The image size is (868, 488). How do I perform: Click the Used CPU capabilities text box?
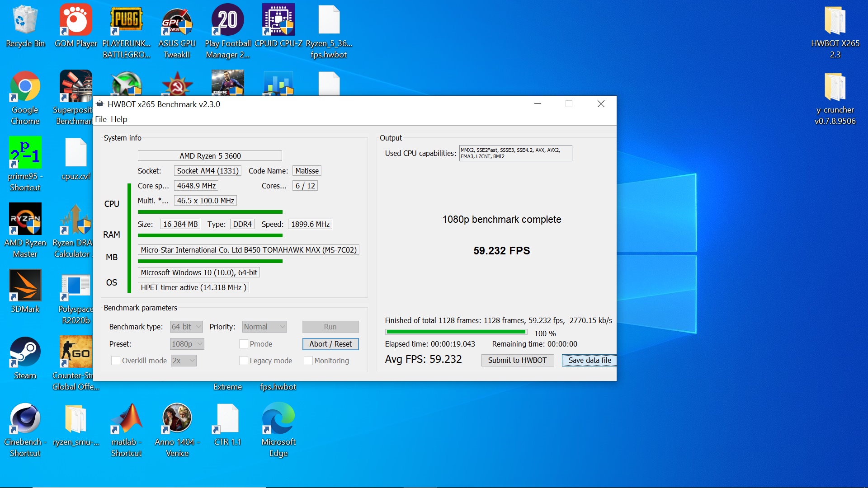(x=515, y=153)
